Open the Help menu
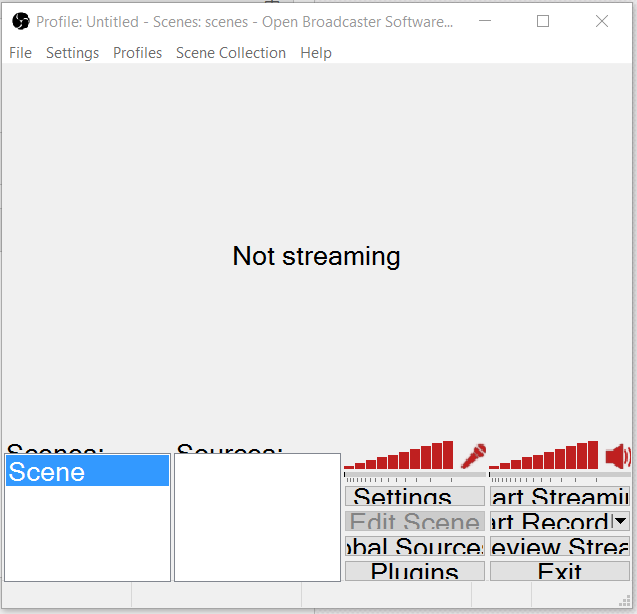The width and height of the screenshot is (637, 614). click(316, 53)
